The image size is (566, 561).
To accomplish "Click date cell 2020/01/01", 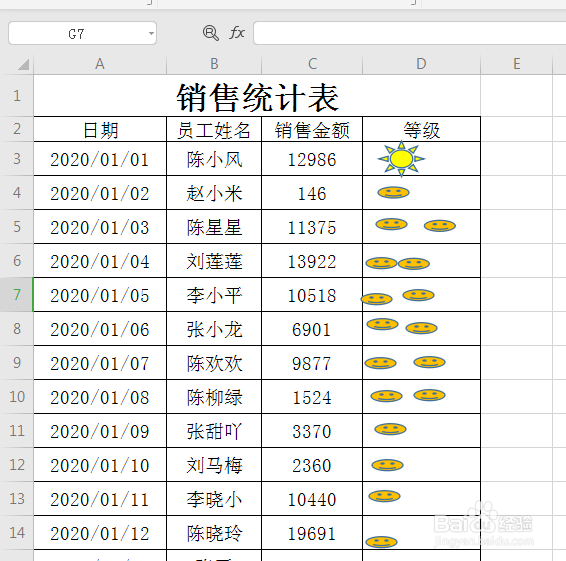I will click(100, 159).
